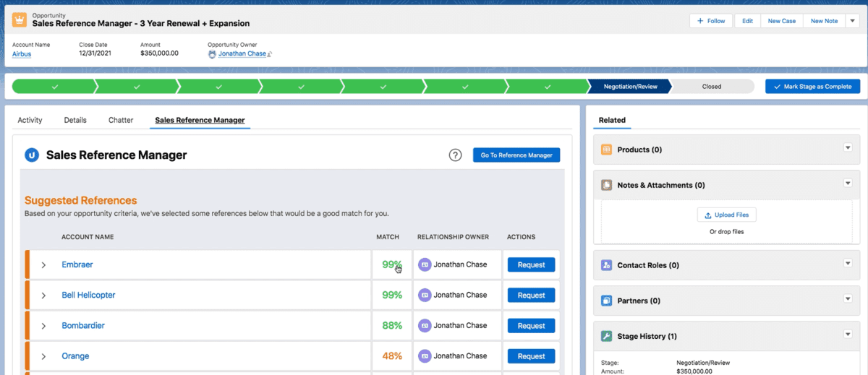The image size is (868, 375).
Task: Open the Bombardier account link
Action: click(x=83, y=325)
